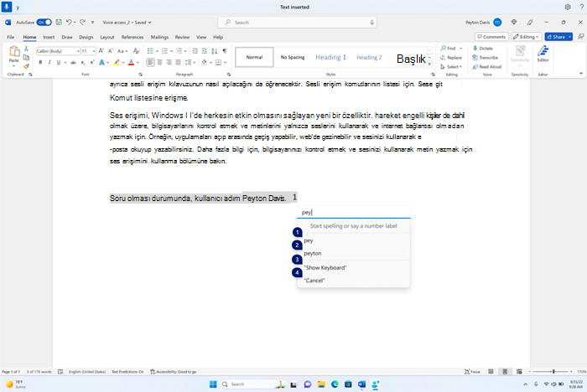Switch to Focus mode in status bar
587x392 pixels.
tap(472, 371)
